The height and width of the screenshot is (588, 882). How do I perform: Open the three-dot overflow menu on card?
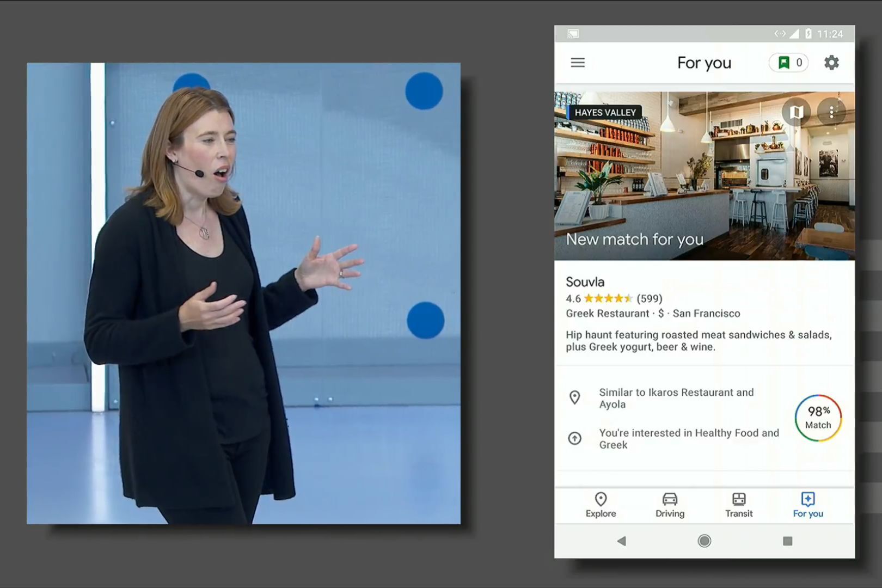pyautogui.click(x=831, y=113)
